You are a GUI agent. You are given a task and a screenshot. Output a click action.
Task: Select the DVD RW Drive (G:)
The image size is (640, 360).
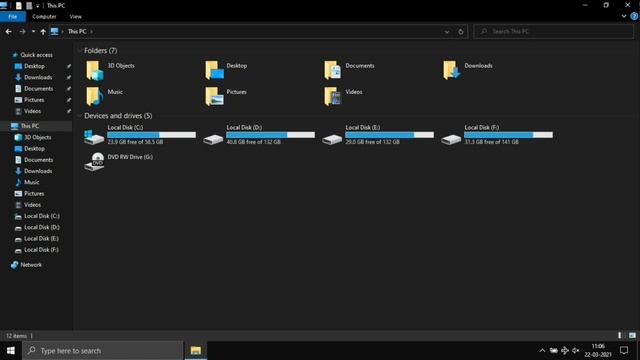pyautogui.click(x=118, y=162)
